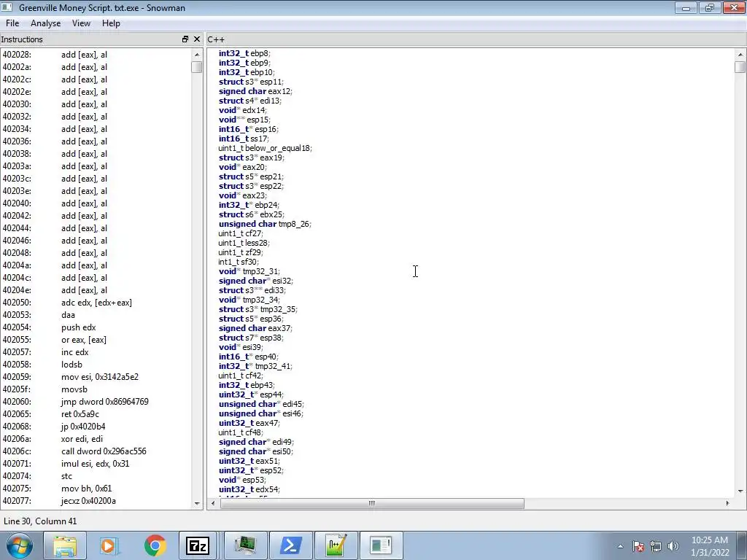Open network status tray icon

(656, 546)
